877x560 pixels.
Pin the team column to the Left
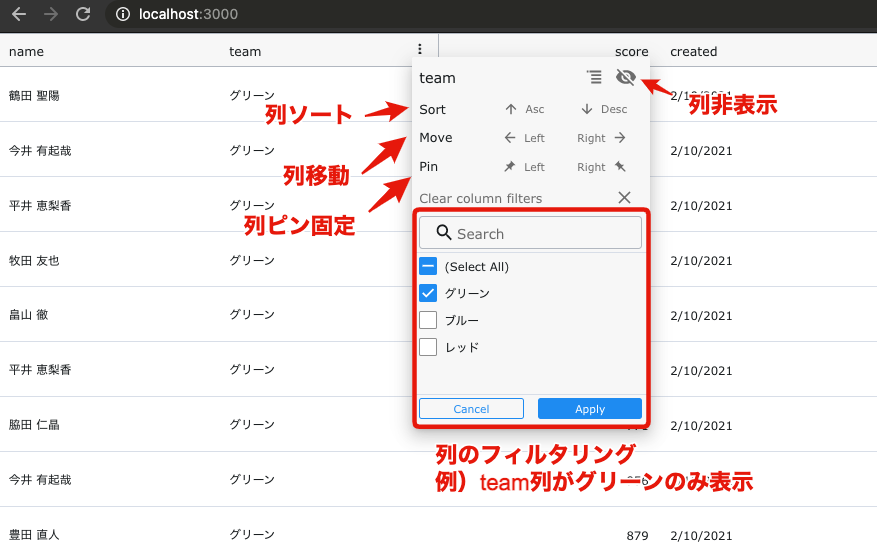point(524,167)
